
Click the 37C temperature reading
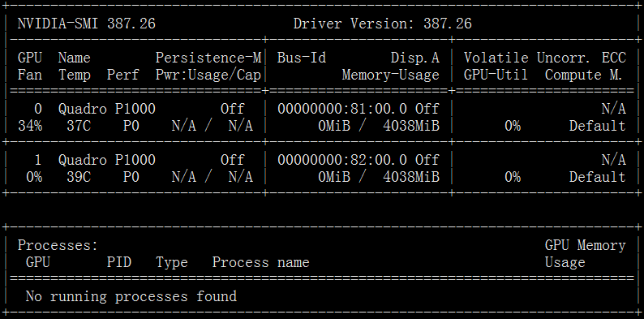pyautogui.click(x=79, y=126)
